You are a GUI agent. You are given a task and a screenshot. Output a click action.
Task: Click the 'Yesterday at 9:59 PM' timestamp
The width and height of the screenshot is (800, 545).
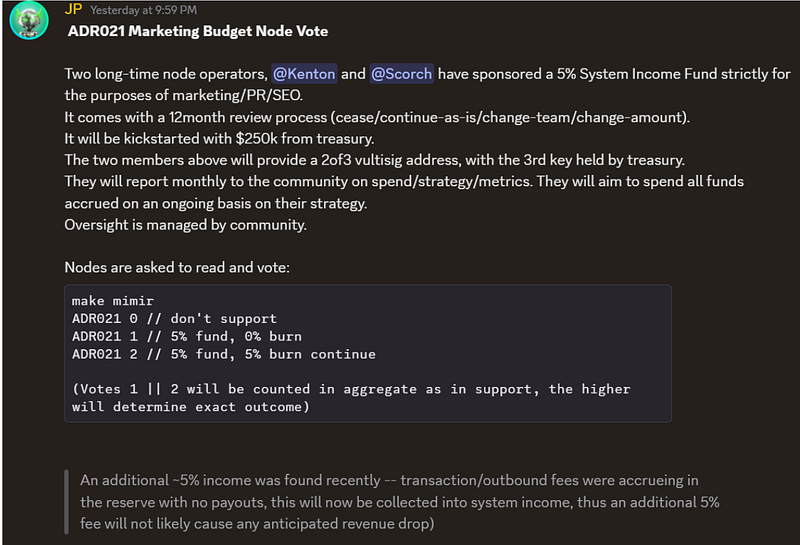143,10
